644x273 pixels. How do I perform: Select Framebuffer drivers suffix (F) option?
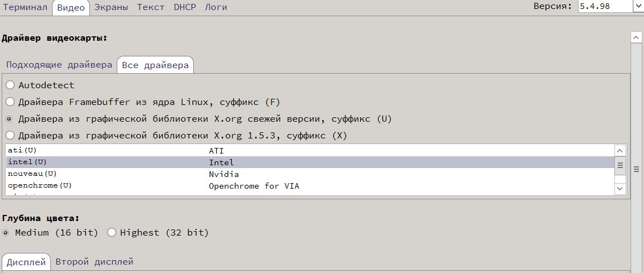coord(10,102)
